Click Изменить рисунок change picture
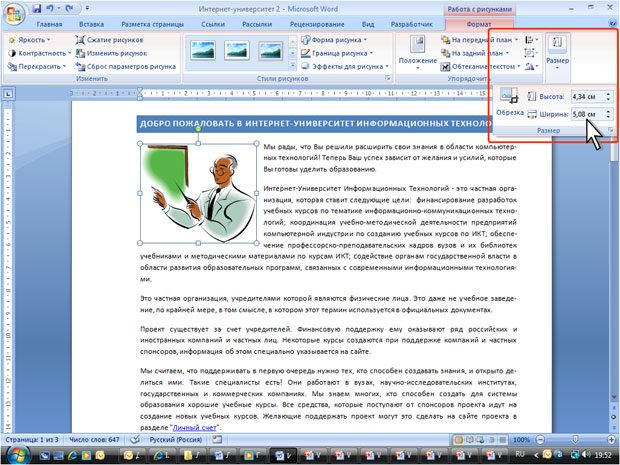 click(x=111, y=53)
